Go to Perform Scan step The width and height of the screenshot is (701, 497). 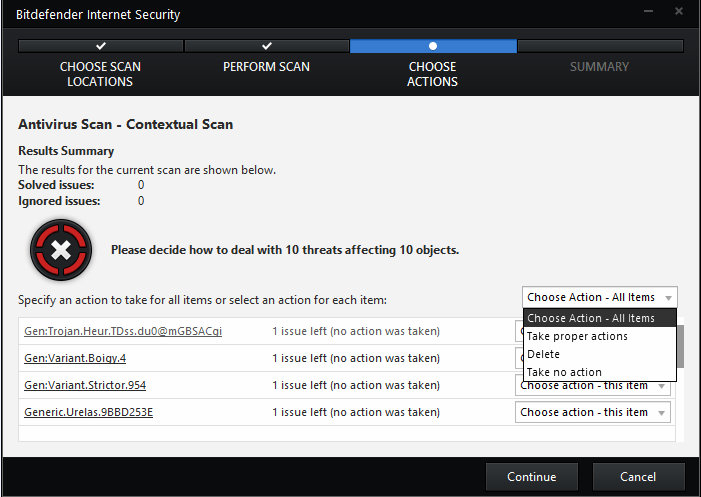(266, 67)
